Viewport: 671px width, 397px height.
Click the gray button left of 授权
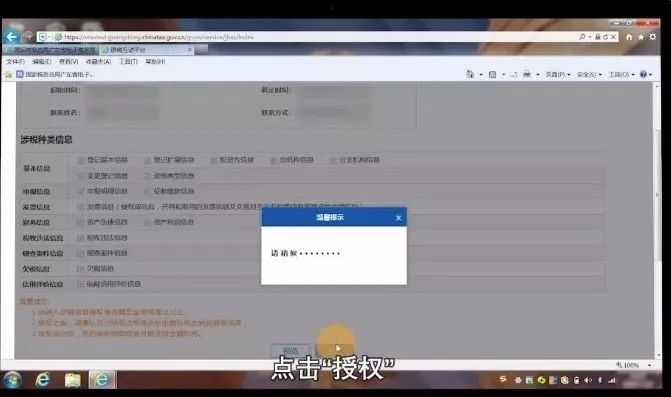pos(291,351)
